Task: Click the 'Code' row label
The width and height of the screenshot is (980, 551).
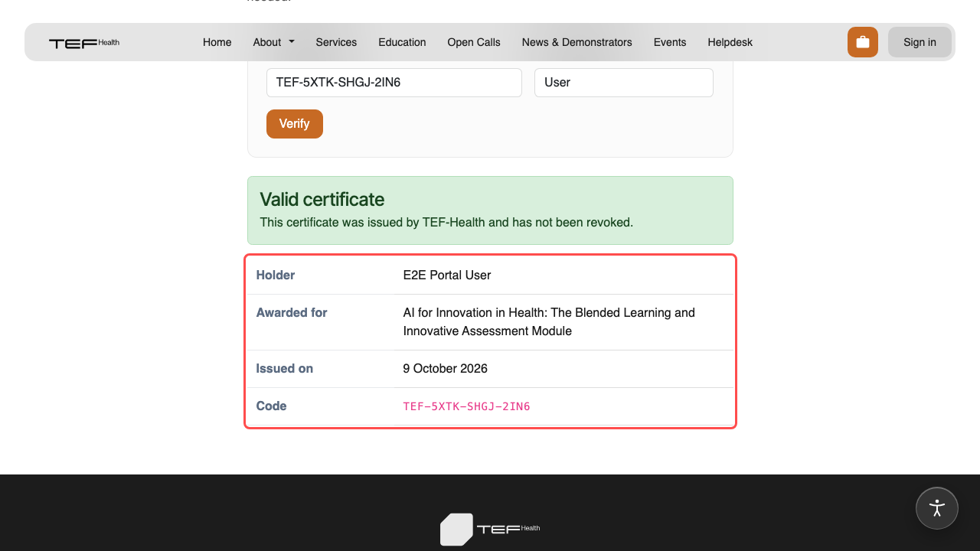Action: [x=272, y=406]
